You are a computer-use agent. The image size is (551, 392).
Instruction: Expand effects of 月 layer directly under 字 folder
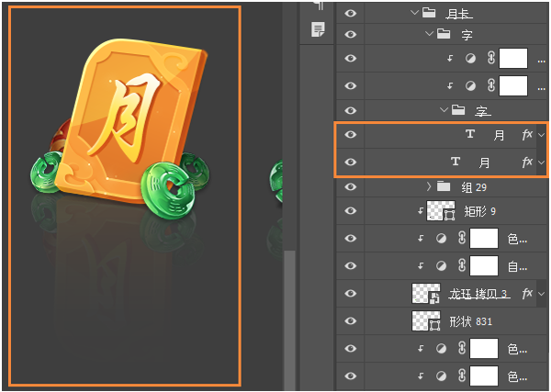(x=541, y=135)
